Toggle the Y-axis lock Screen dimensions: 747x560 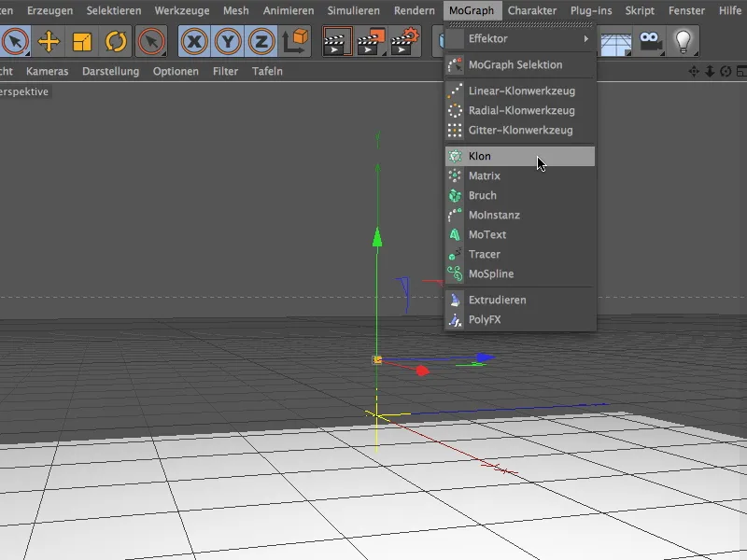227,41
